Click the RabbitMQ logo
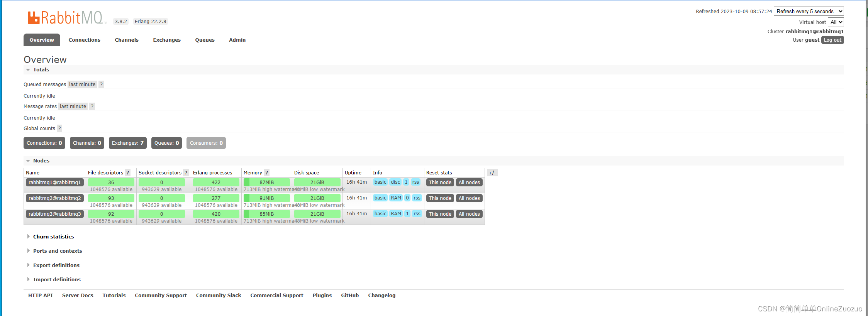 coord(66,17)
